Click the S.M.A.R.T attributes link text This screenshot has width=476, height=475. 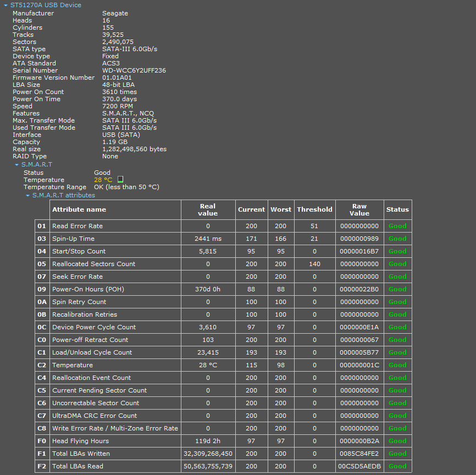click(64, 195)
